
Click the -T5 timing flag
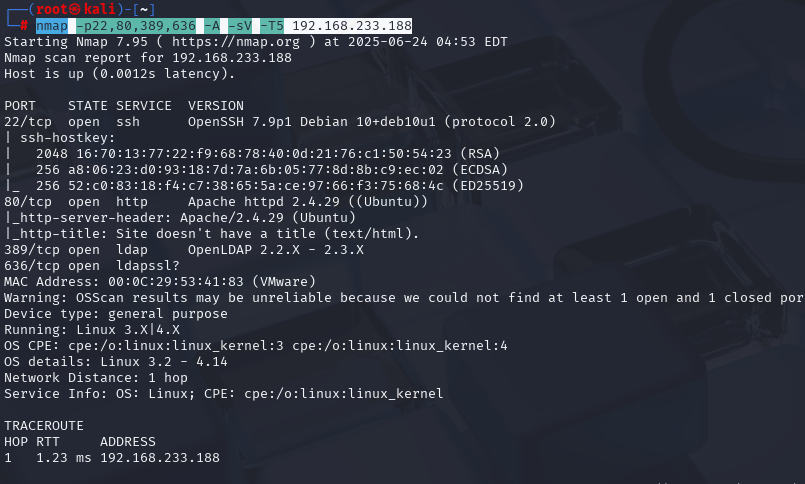click(272, 26)
